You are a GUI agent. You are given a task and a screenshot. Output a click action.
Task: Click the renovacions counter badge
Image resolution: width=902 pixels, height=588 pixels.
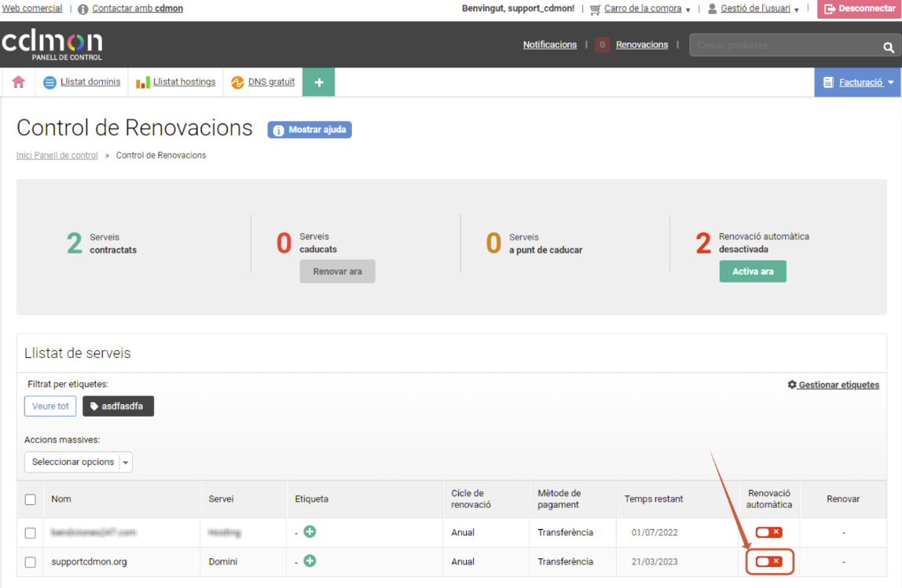[602, 45]
